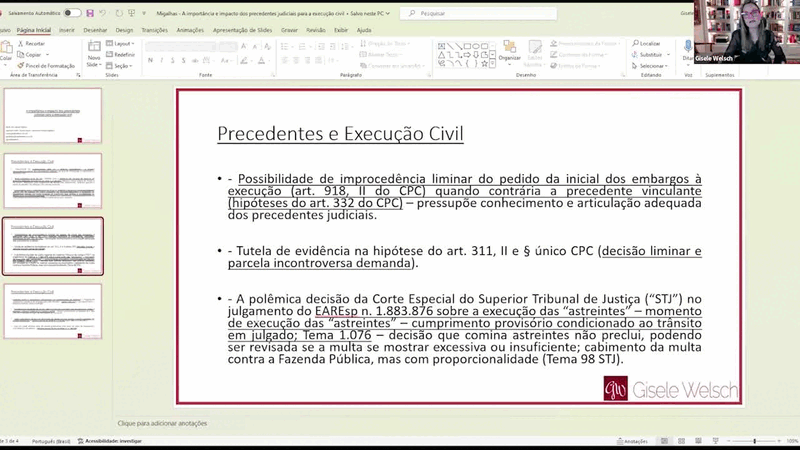Click the Undo arrow icon
This screenshot has width=800, height=450.
click(103, 13)
